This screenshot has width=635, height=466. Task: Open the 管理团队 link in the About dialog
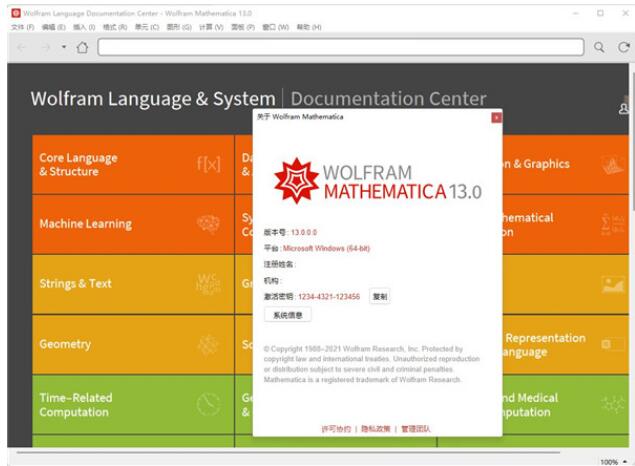416,429
